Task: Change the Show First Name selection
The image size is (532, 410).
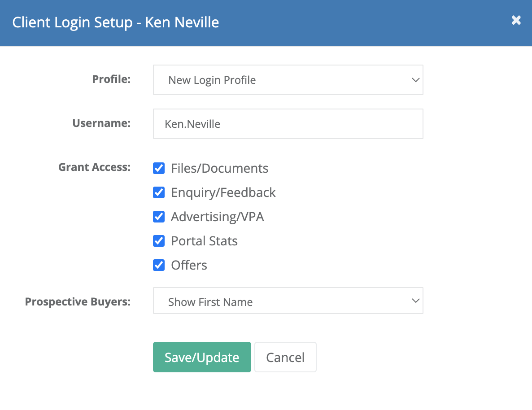Action: point(288,301)
